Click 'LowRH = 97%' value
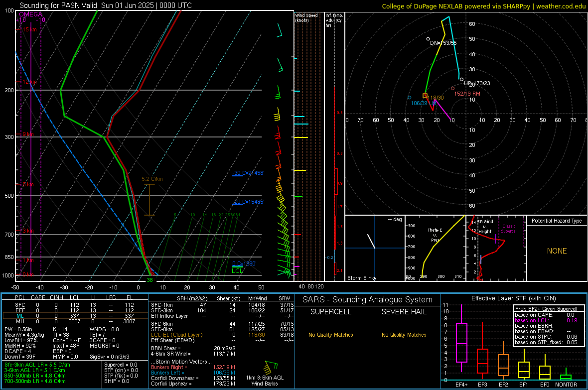The height and width of the screenshot is (390, 588). click(21, 340)
